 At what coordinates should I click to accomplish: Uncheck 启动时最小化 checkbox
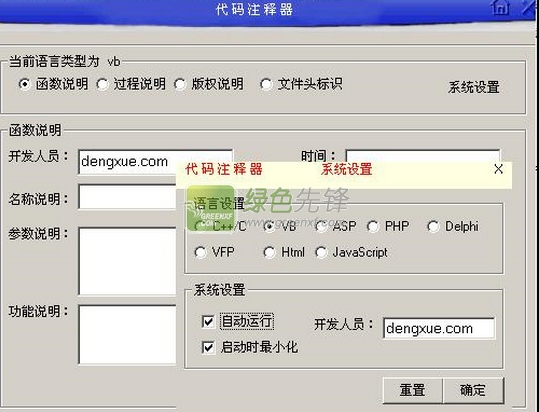[x=208, y=347]
